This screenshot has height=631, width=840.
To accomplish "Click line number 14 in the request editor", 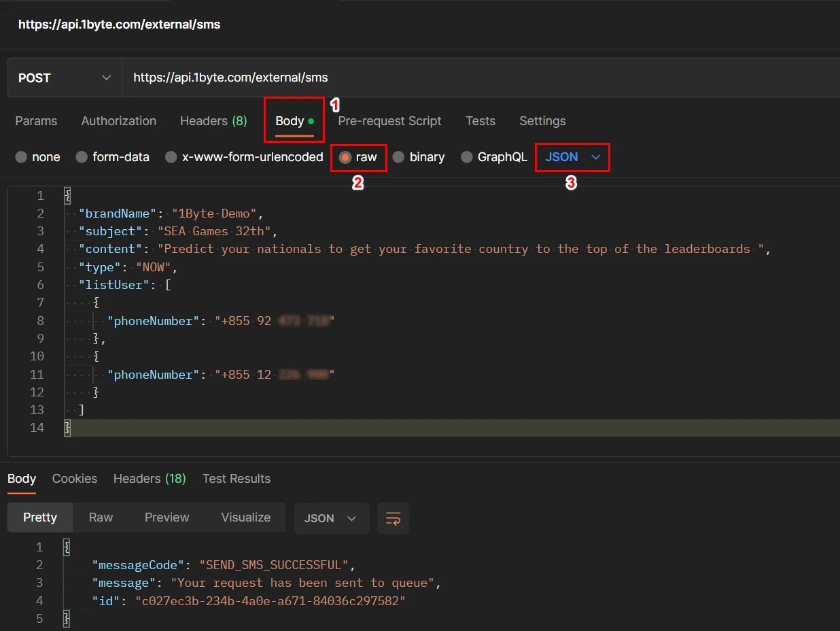I will point(37,428).
